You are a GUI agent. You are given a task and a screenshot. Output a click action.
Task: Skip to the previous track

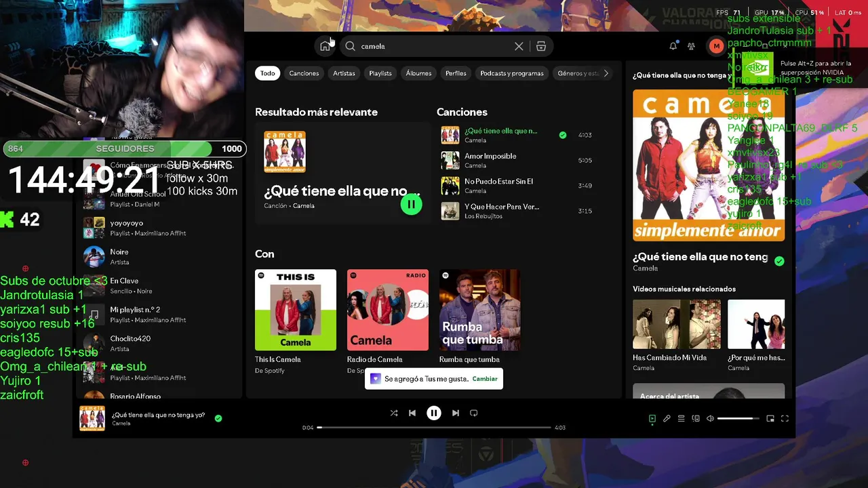point(412,413)
